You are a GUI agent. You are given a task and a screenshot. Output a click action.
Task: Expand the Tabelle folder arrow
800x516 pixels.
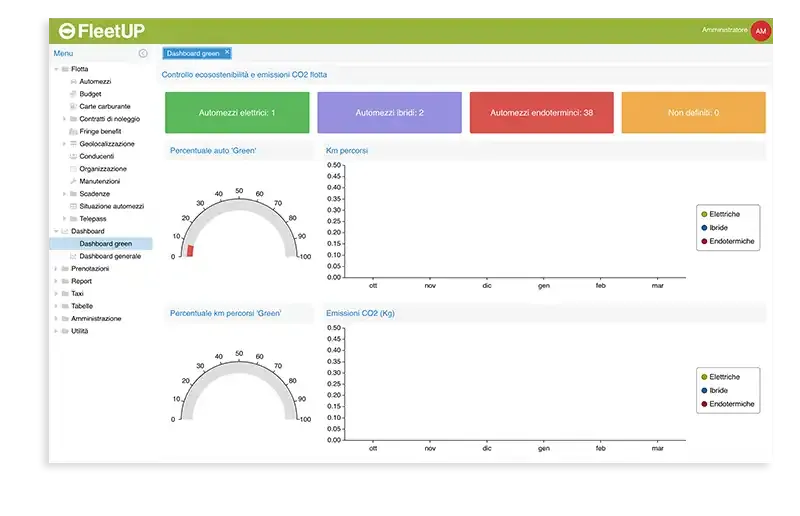pos(56,306)
